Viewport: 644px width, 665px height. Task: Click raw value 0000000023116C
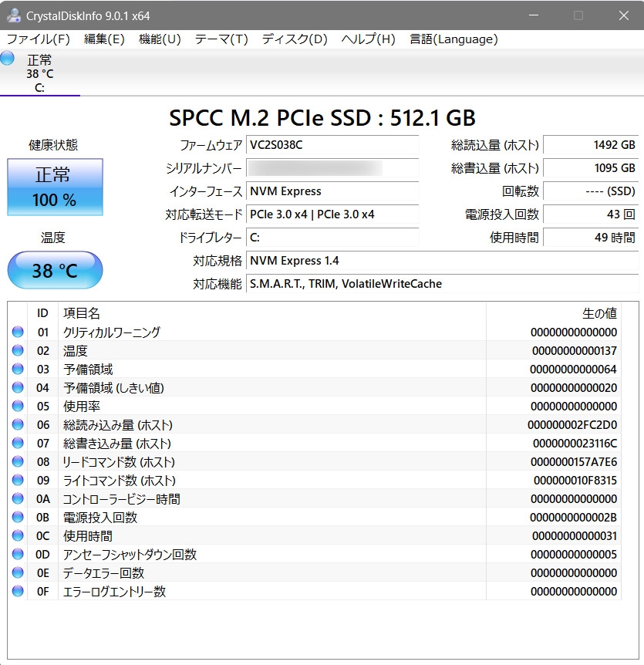coord(575,443)
